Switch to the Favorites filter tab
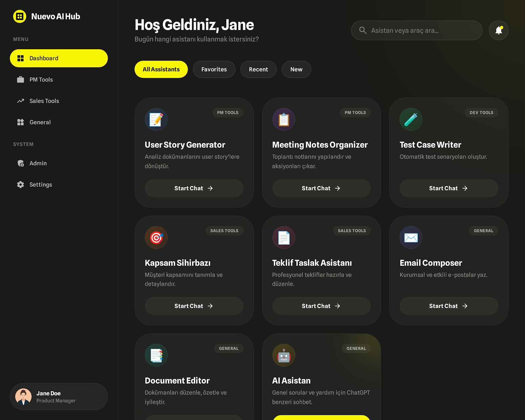Screen dimensions: 525x420 tap(214, 70)
